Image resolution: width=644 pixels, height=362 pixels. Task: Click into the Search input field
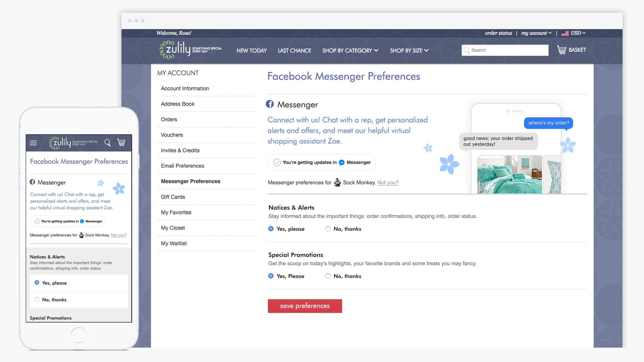(x=505, y=50)
